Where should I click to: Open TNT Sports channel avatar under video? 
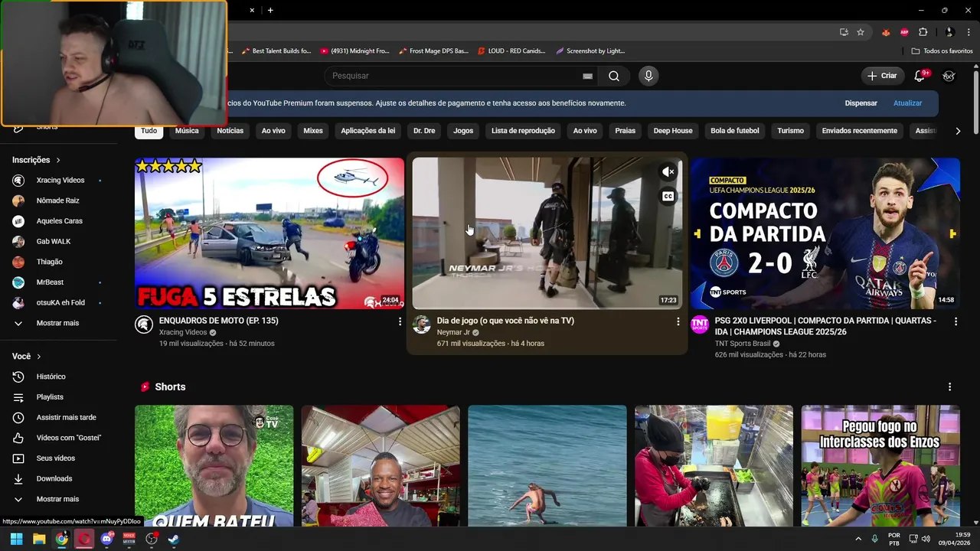[x=700, y=324]
